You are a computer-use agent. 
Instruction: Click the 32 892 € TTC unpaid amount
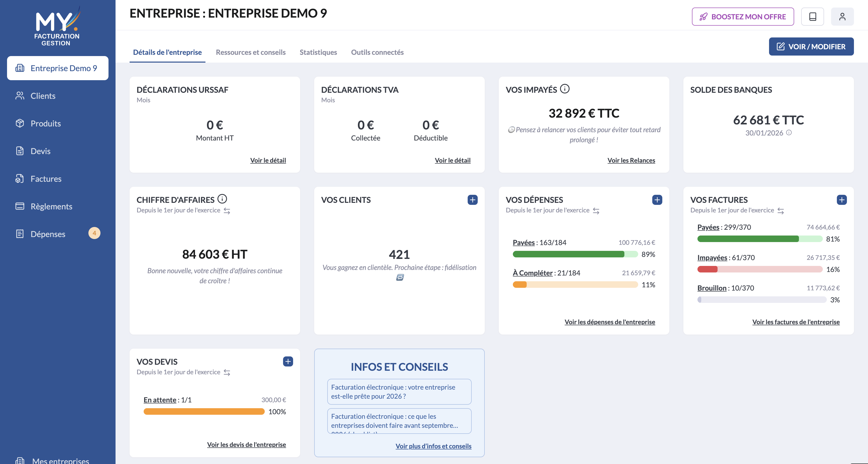[x=584, y=113]
